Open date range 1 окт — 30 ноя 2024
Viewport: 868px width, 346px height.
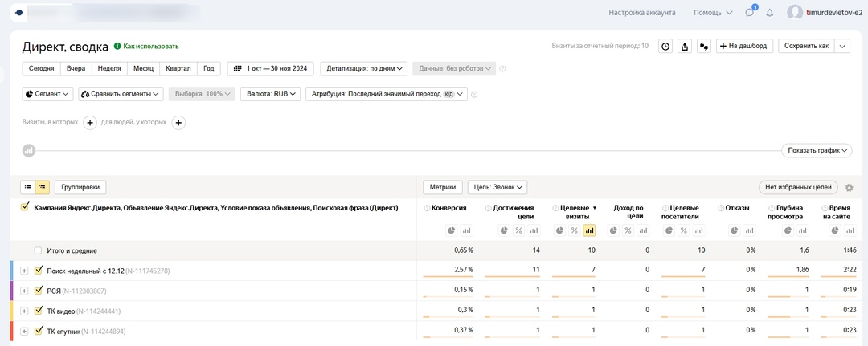271,68
